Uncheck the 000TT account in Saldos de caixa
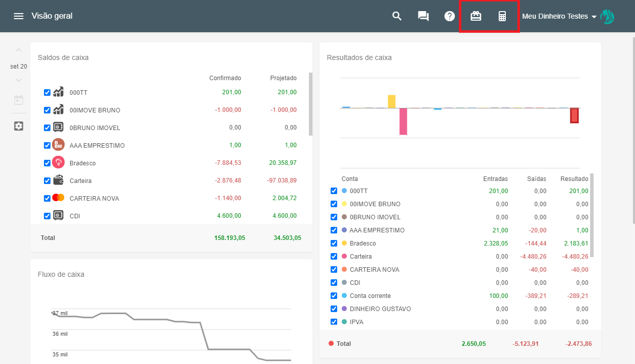Screen dimensions: 635x364 tap(47, 92)
